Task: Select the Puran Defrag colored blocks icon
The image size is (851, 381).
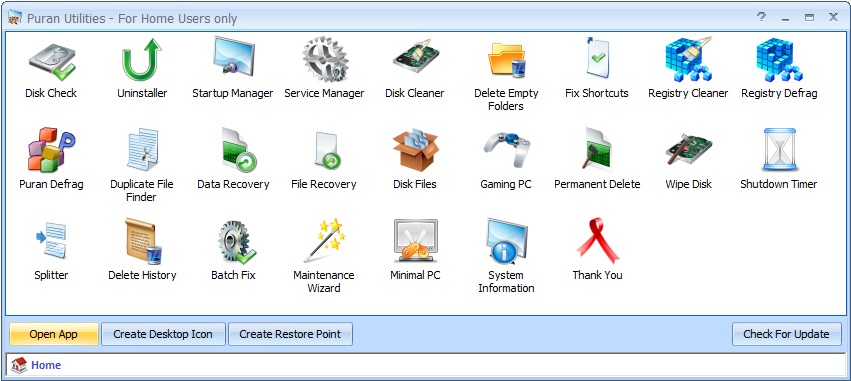Action: pyautogui.click(x=52, y=149)
